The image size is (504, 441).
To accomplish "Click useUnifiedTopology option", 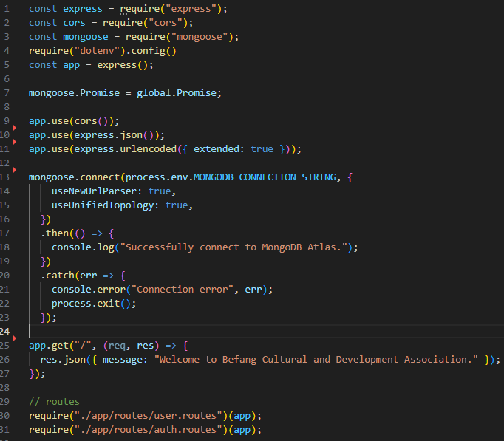I will tap(103, 205).
